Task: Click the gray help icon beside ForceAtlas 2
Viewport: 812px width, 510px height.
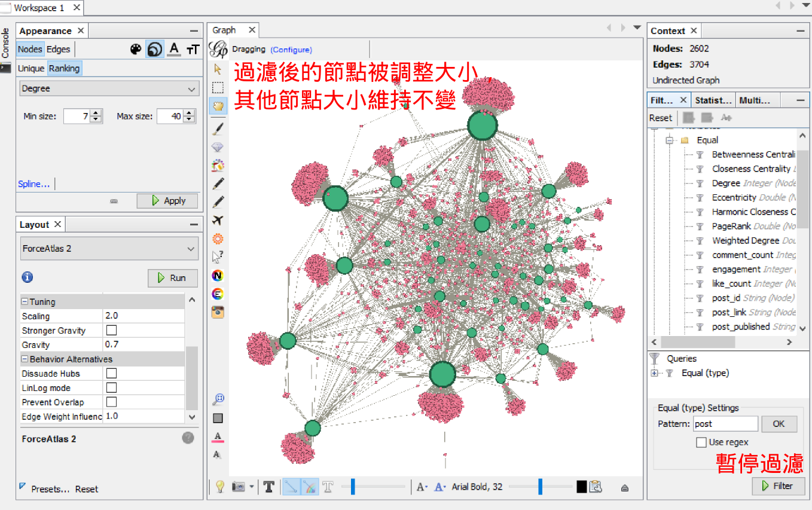Action: [x=188, y=438]
